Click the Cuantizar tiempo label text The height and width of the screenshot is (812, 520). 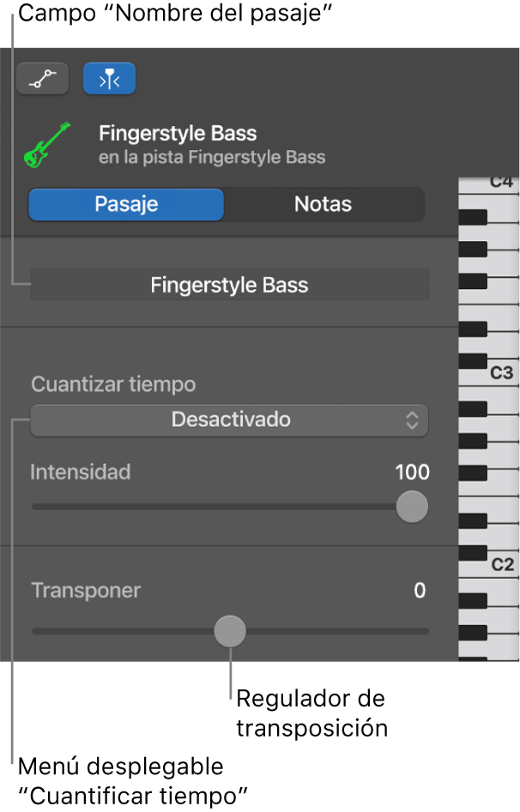click(x=112, y=384)
